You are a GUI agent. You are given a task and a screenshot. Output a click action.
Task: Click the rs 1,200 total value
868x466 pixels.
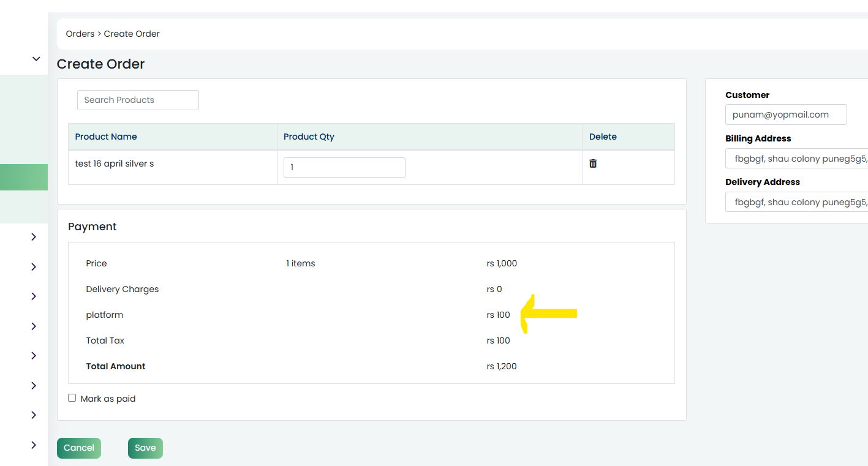[x=502, y=366]
